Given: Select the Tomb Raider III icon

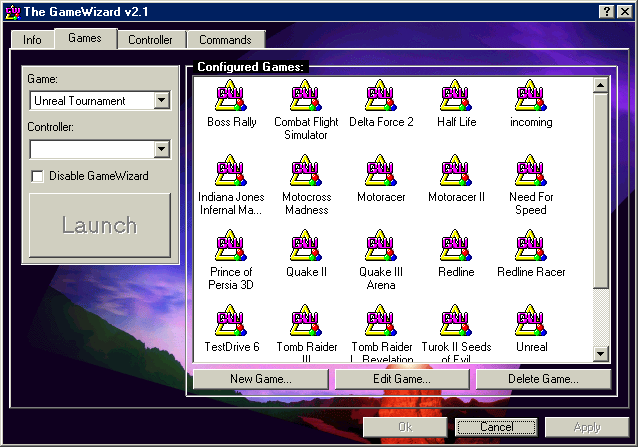Looking at the screenshot, I should (306, 320).
